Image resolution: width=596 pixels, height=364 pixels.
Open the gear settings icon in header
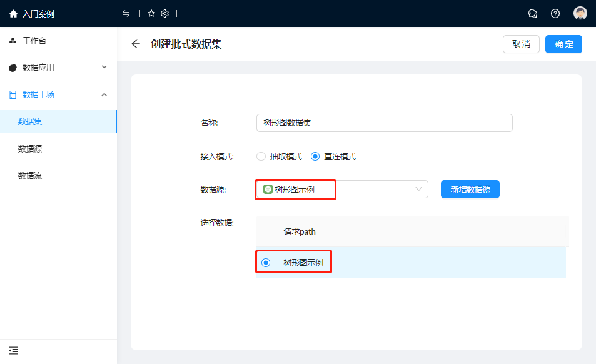[x=165, y=14]
